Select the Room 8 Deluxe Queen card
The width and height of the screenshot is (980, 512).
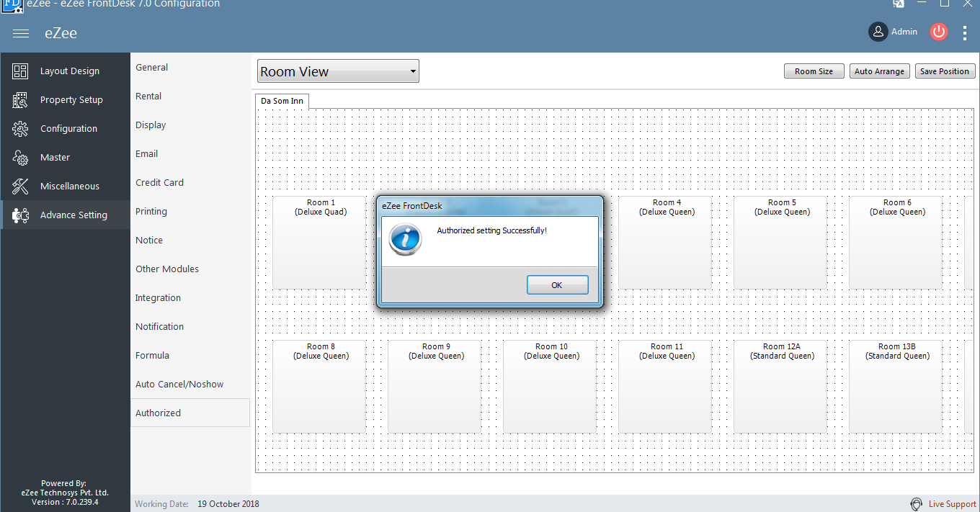(x=319, y=387)
